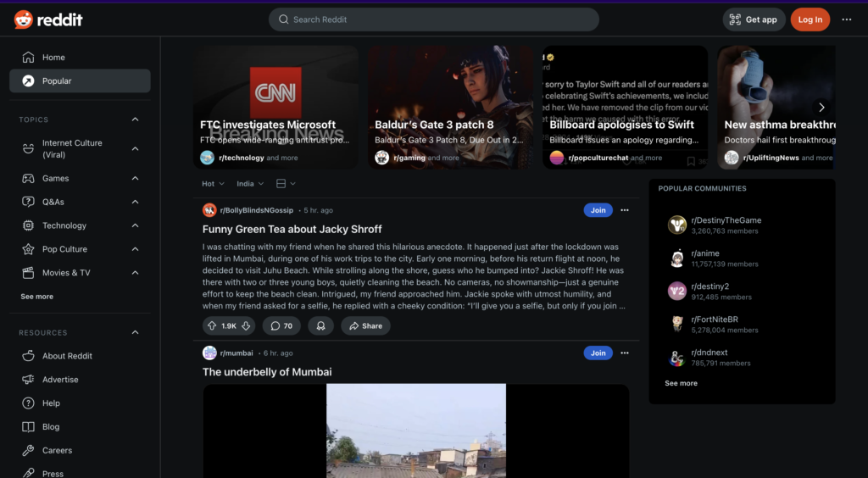This screenshot has width=868, height=478.
Task: Click See more under Popular Communities
Action: [681, 383]
